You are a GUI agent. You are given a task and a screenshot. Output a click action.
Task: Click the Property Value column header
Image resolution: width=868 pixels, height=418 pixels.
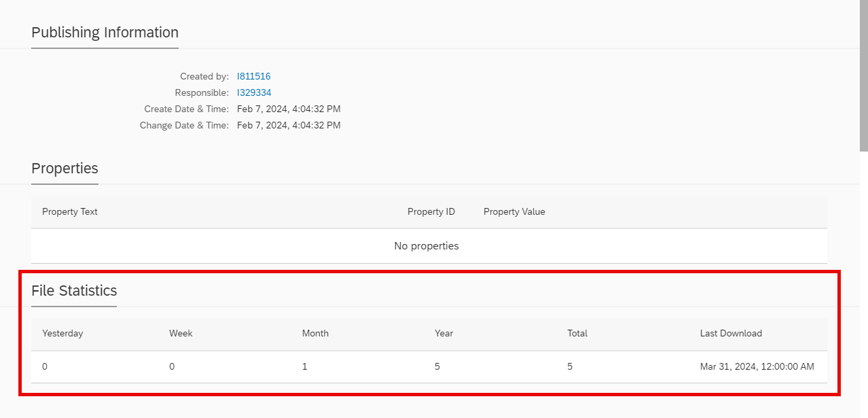(x=514, y=211)
